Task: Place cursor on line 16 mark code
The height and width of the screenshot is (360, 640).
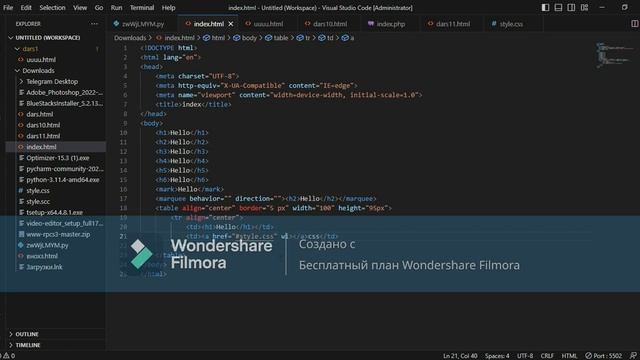Action: pyautogui.click(x=189, y=189)
